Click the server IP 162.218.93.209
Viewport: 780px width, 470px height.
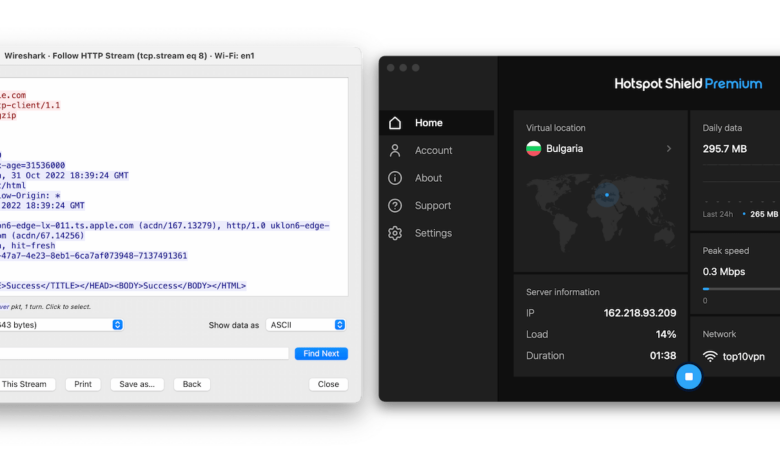point(640,313)
